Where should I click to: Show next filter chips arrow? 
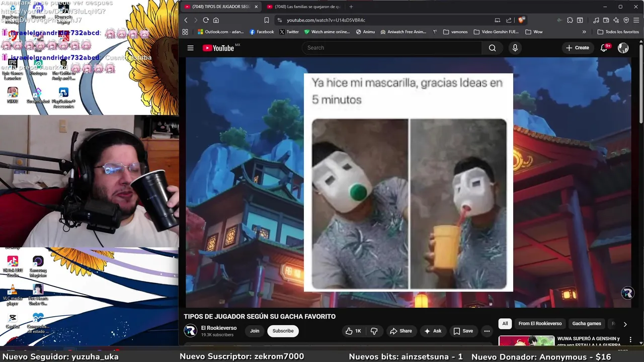click(x=625, y=324)
